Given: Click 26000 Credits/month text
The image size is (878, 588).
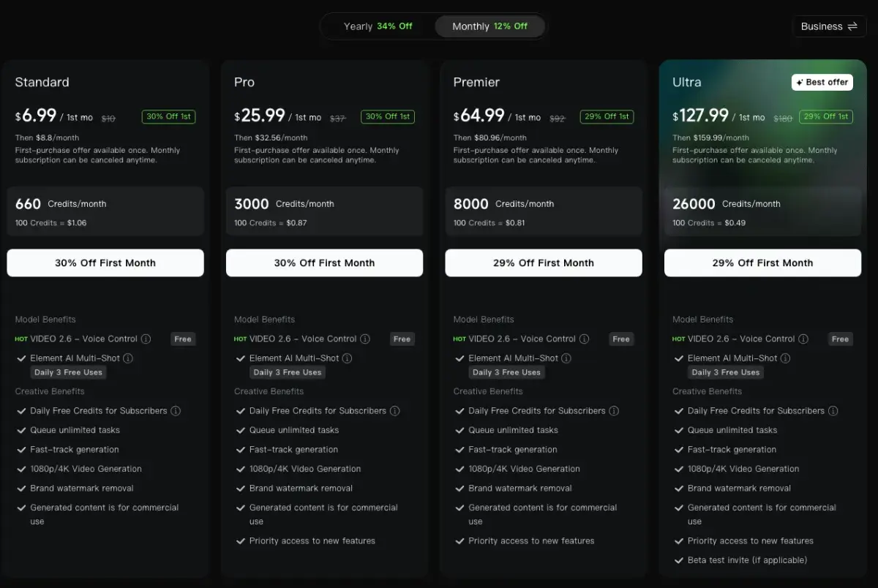Looking at the screenshot, I should [x=727, y=204].
